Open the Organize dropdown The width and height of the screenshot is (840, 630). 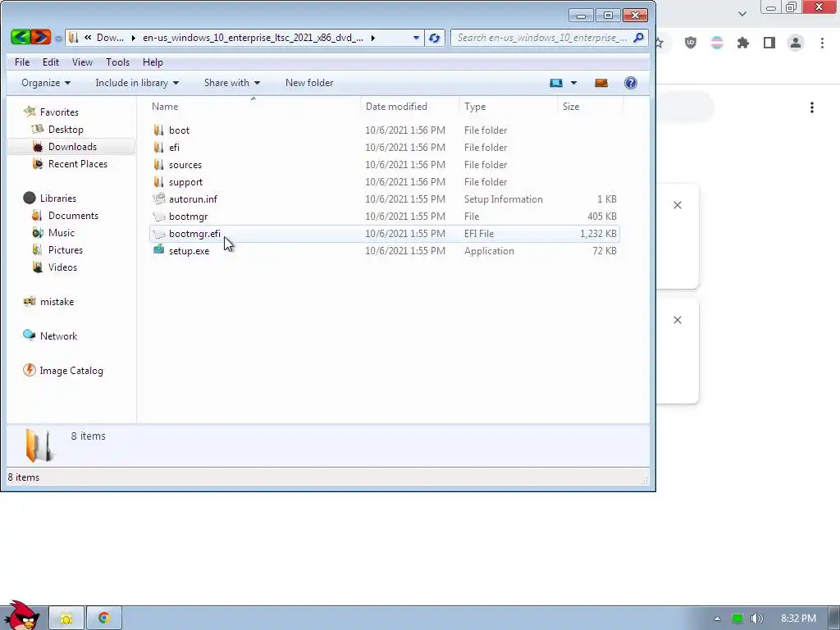pyautogui.click(x=46, y=83)
